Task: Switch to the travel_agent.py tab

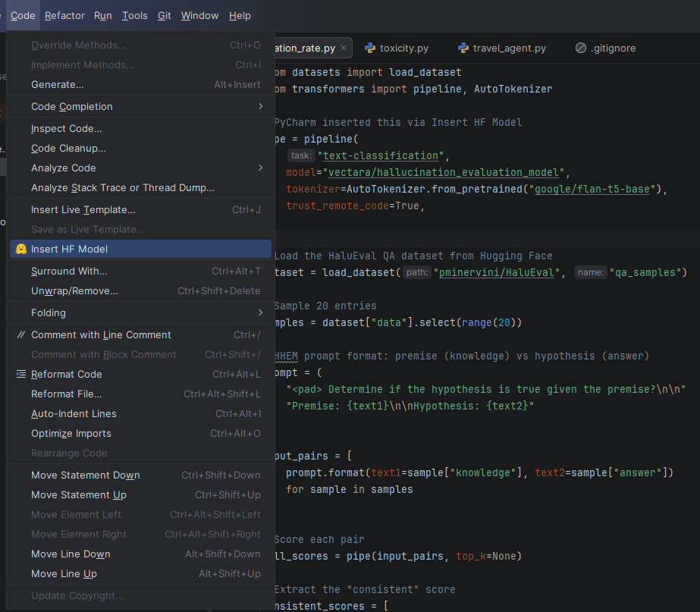Action: 502,49
